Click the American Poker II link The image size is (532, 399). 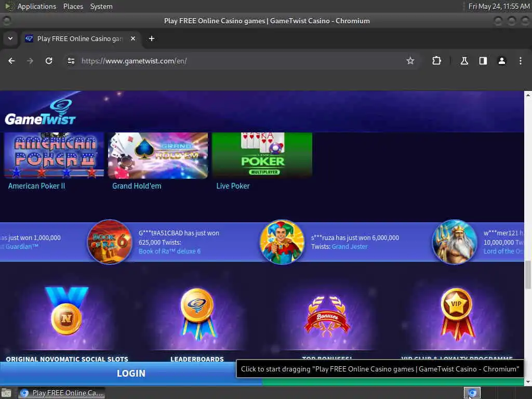click(37, 186)
